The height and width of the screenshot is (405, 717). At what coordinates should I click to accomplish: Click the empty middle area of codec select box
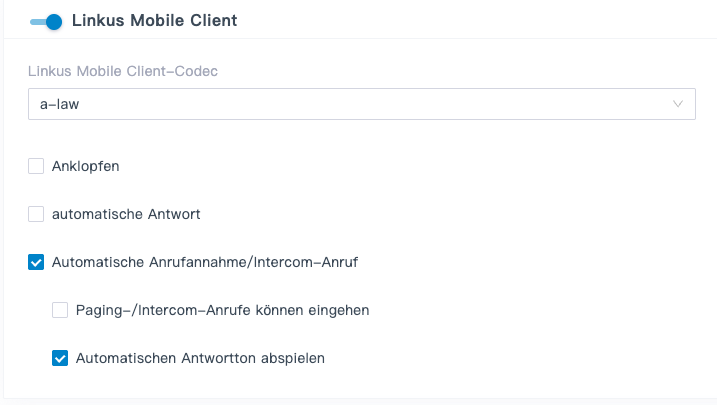pyautogui.click(x=380, y=104)
